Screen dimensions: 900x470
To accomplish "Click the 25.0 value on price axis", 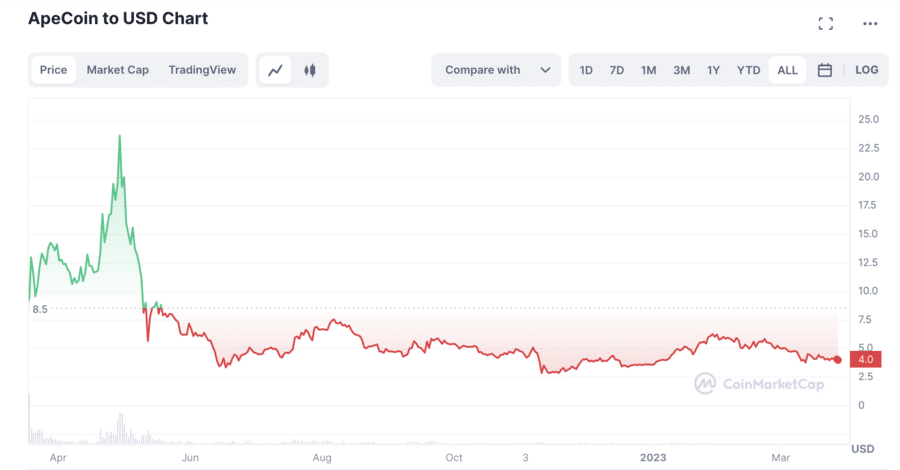I will (x=868, y=119).
